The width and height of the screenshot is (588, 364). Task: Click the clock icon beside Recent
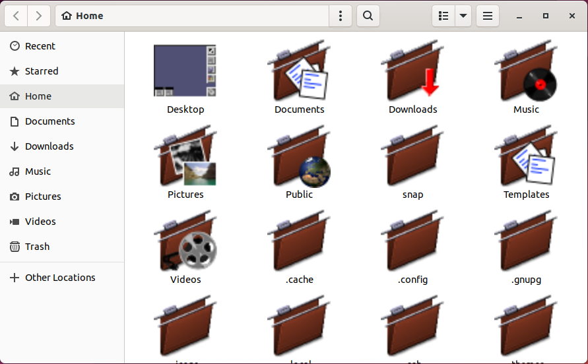(15, 46)
